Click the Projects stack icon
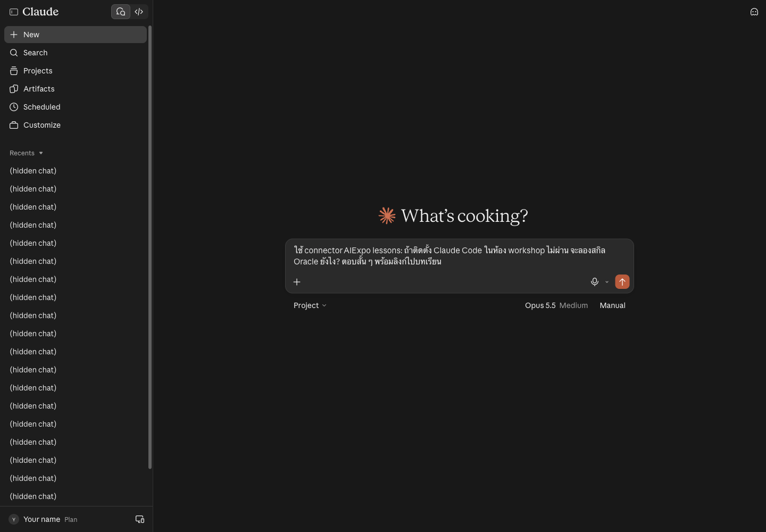Screen dimensions: 766x532 14,71
